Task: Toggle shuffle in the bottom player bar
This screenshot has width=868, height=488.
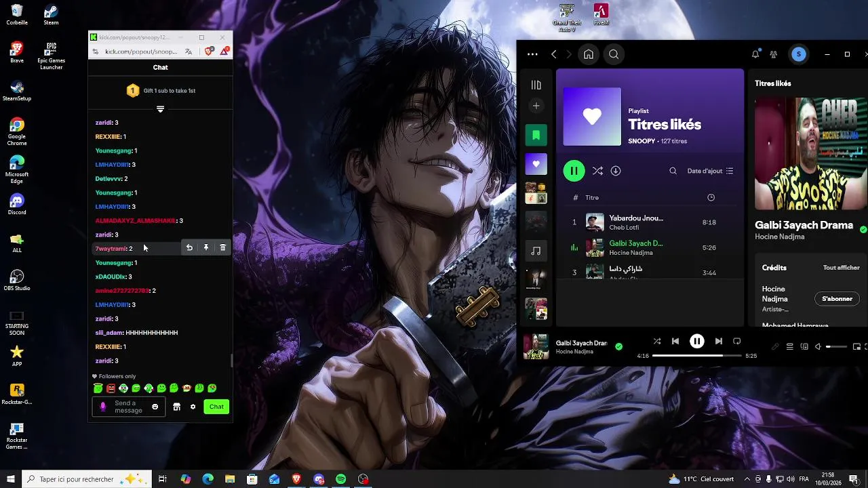Action: [656, 342]
